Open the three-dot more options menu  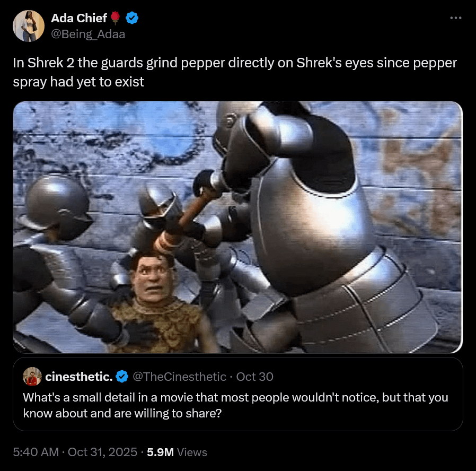[x=455, y=18]
